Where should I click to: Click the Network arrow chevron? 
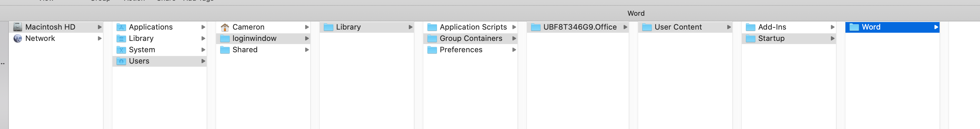[x=100, y=38]
